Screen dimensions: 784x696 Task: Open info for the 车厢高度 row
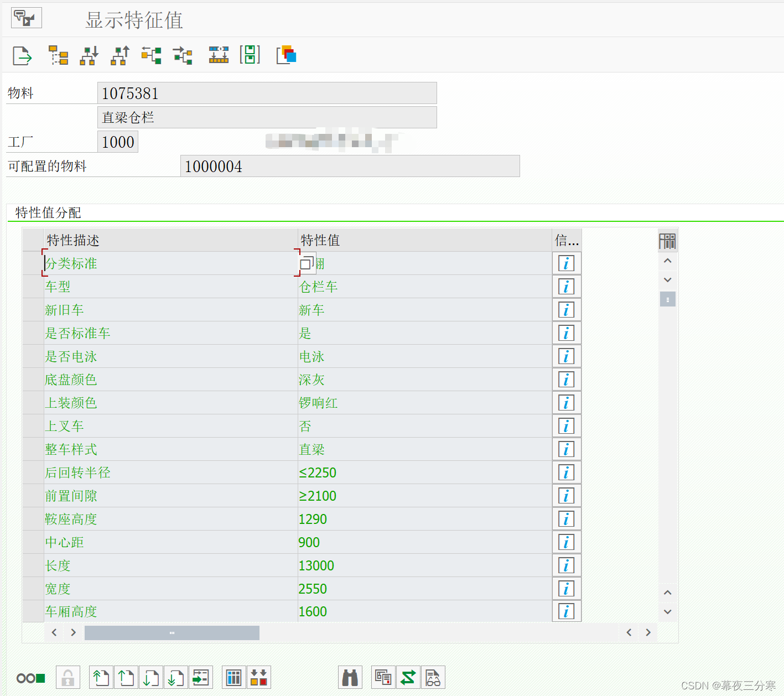(566, 611)
